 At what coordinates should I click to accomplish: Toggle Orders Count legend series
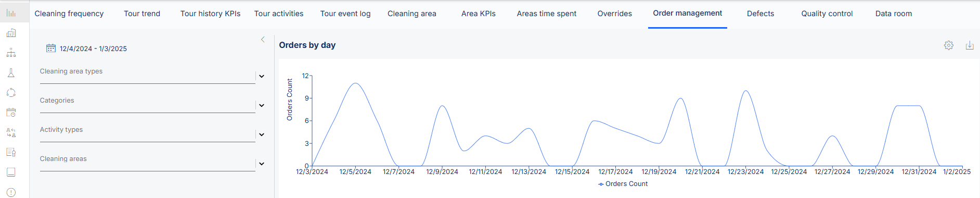(x=623, y=184)
